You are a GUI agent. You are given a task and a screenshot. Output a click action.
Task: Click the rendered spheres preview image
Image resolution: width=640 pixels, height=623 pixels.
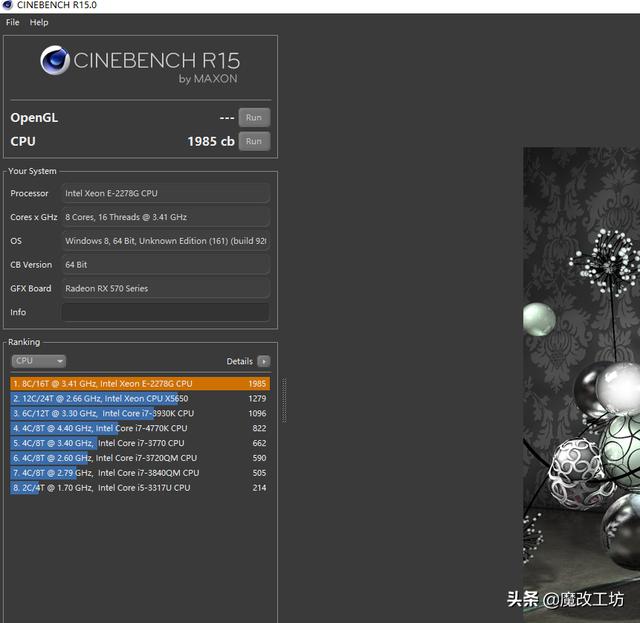pyautogui.click(x=582, y=385)
